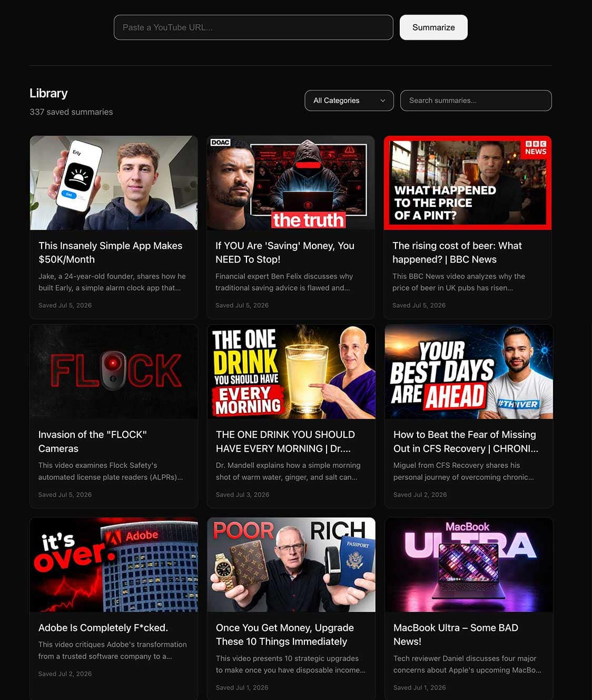Image resolution: width=592 pixels, height=700 pixels.
Task: Open the BBC News pint thumbnail
Action: 468,183
